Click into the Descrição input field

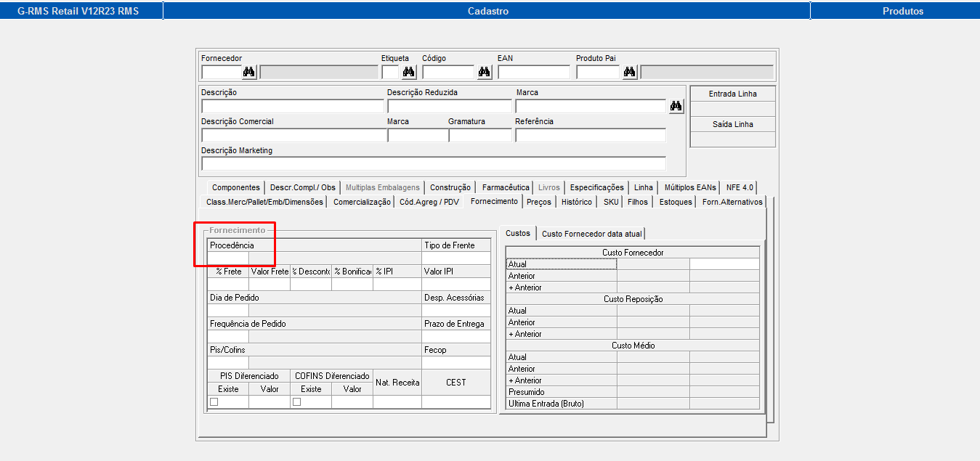click(x=292, y=106)
